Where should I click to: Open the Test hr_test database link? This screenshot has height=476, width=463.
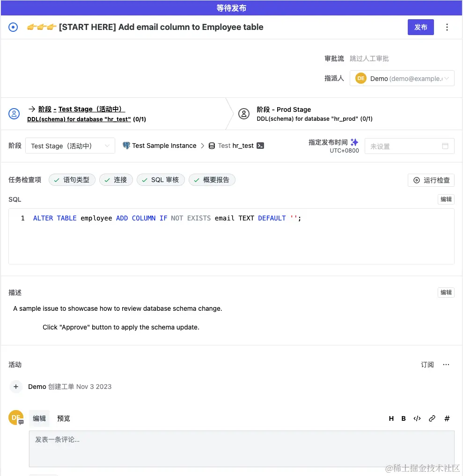235,146
